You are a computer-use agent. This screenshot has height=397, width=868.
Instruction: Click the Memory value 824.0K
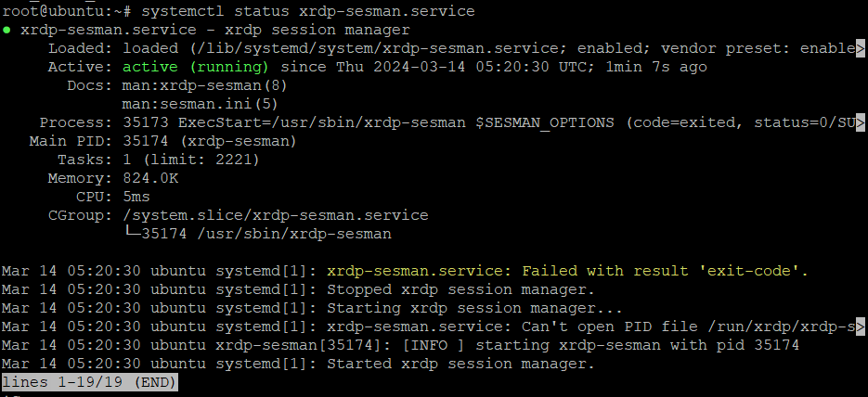pos(150,178)
